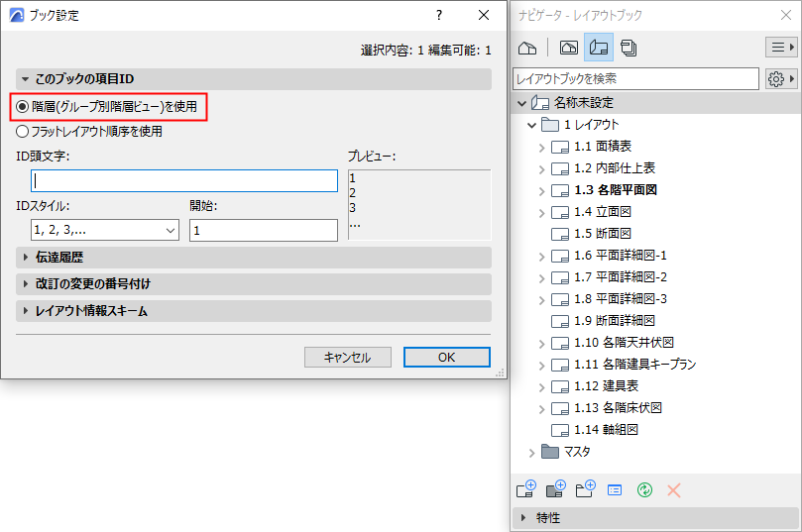Switch Navigator to View Map icon
This screenshot has width=802, height=532.
pos(569,48)
